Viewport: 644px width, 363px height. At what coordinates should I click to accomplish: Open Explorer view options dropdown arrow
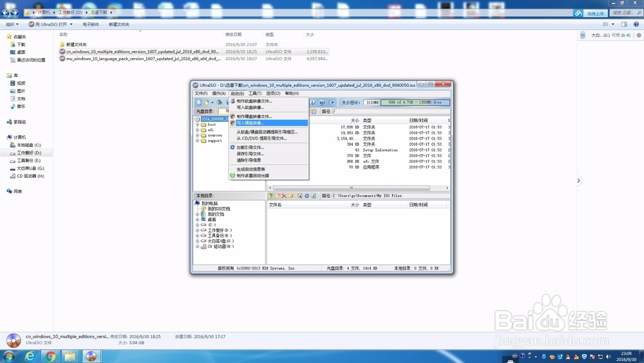(613, 25)
